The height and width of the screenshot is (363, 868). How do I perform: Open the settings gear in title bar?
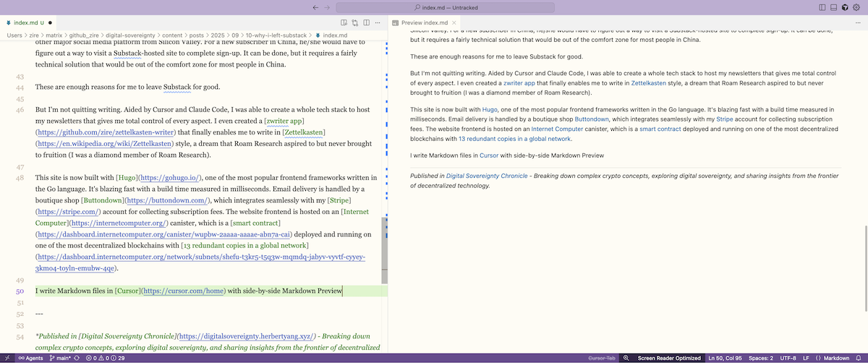pyautogui.click(x=856, y=7)
